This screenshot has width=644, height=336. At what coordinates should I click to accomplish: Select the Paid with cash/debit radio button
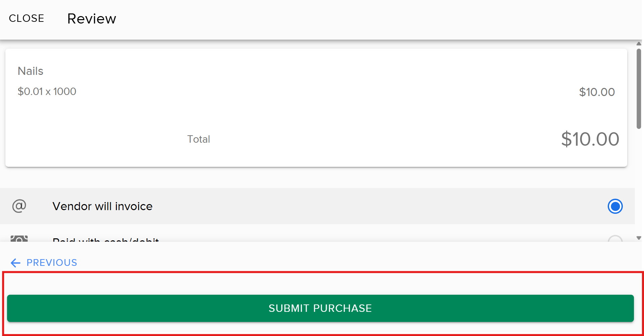tap(615, 240)
